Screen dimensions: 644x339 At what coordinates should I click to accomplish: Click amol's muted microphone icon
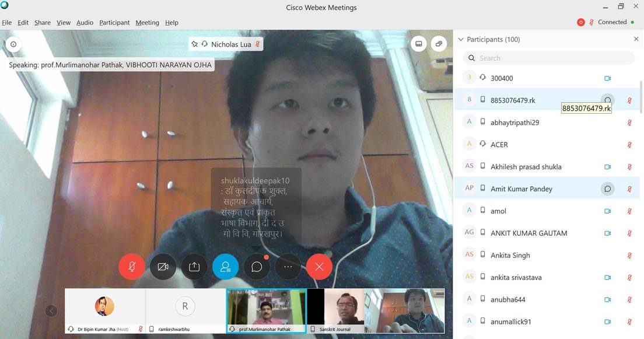coord(629,211)
